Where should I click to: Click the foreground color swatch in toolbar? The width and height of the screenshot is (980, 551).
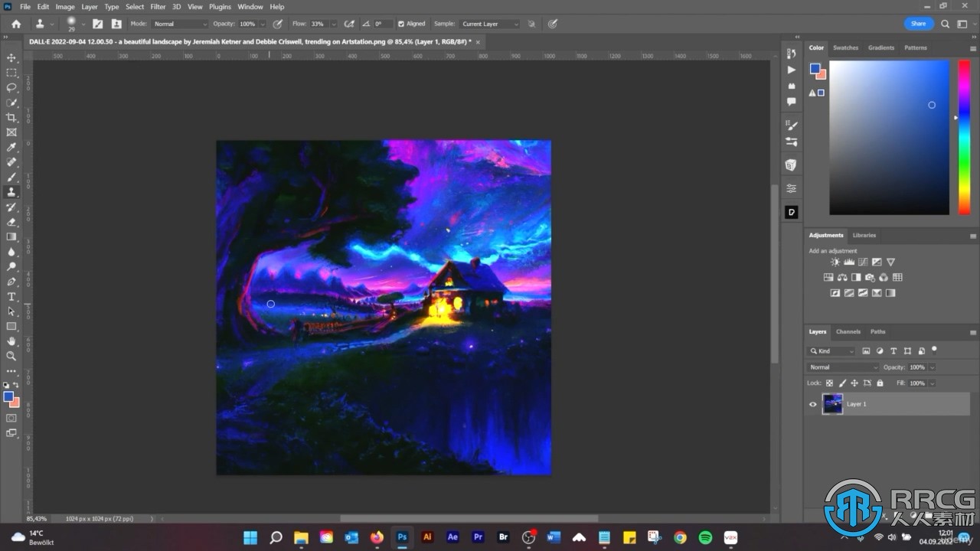click(8, 397)
